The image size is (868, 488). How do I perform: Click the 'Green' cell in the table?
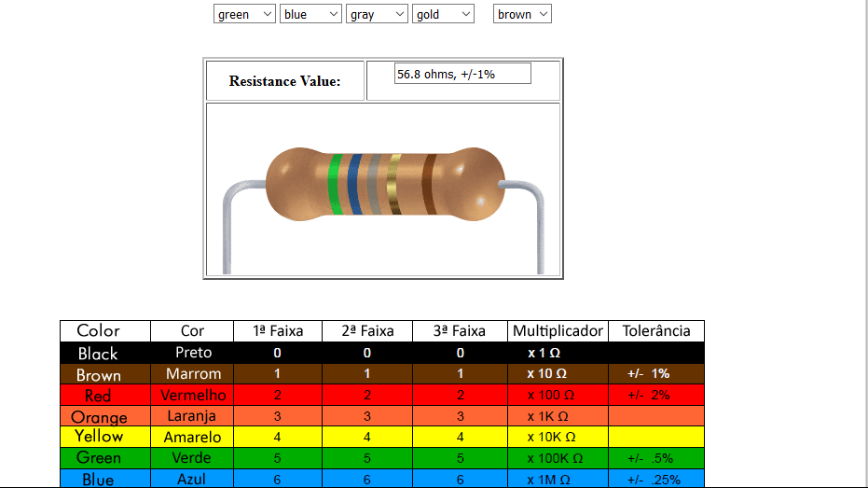pos(105,458)
